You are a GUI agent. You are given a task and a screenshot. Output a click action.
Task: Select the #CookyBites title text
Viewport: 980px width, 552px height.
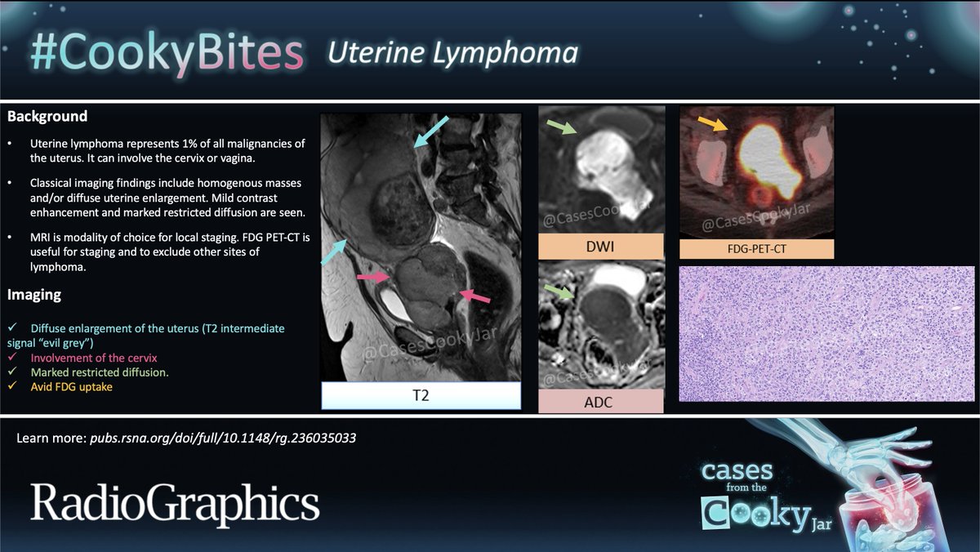point(167,51)
